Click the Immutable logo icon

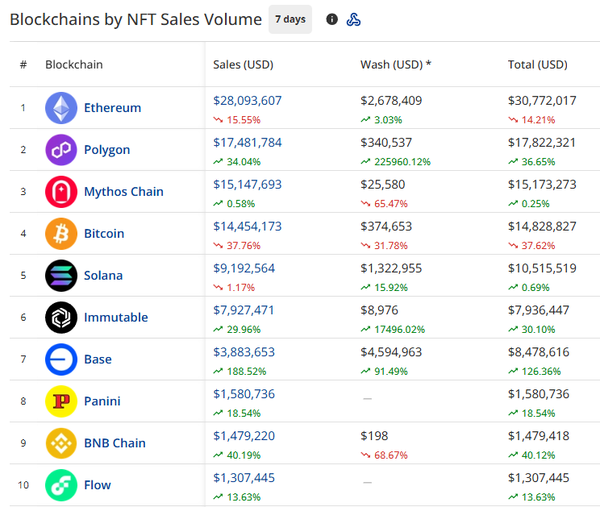[x=61, y=318]
